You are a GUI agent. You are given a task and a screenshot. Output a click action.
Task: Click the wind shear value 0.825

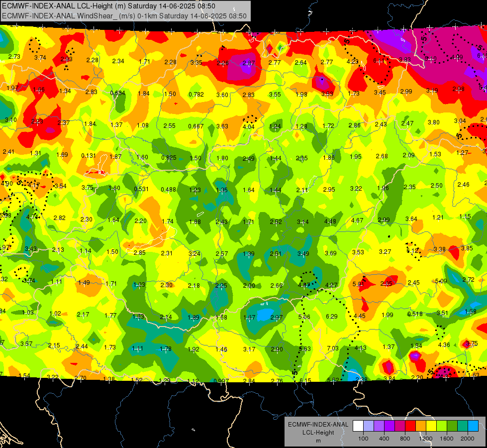[x=169, y=158]
